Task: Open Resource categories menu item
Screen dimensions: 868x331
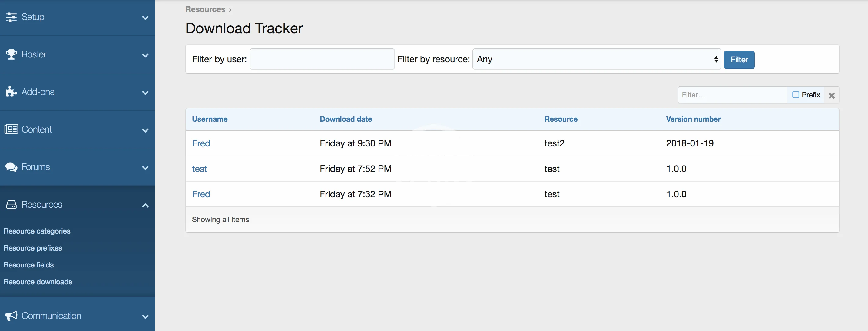Action: tap(37, 231)
